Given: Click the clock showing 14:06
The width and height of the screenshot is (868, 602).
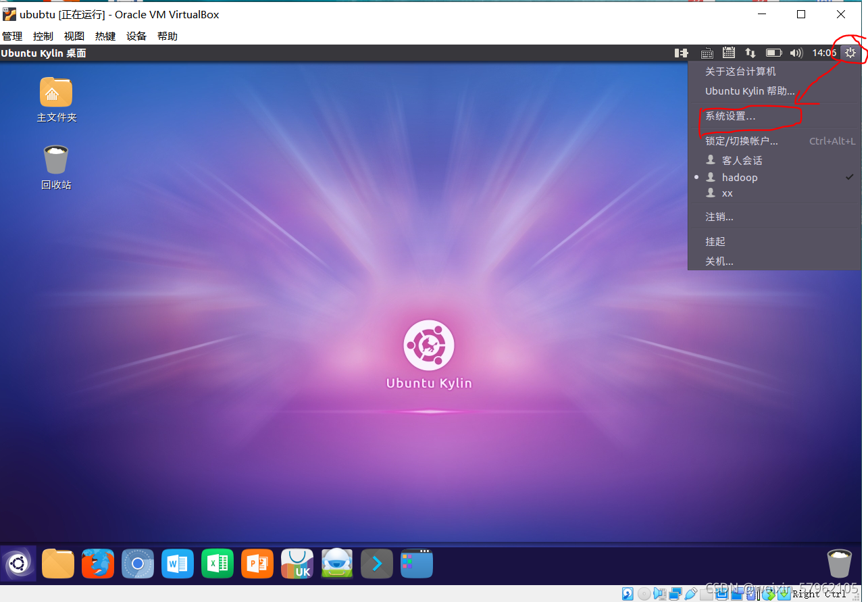Looking at the screenshot, I should 823,53.
